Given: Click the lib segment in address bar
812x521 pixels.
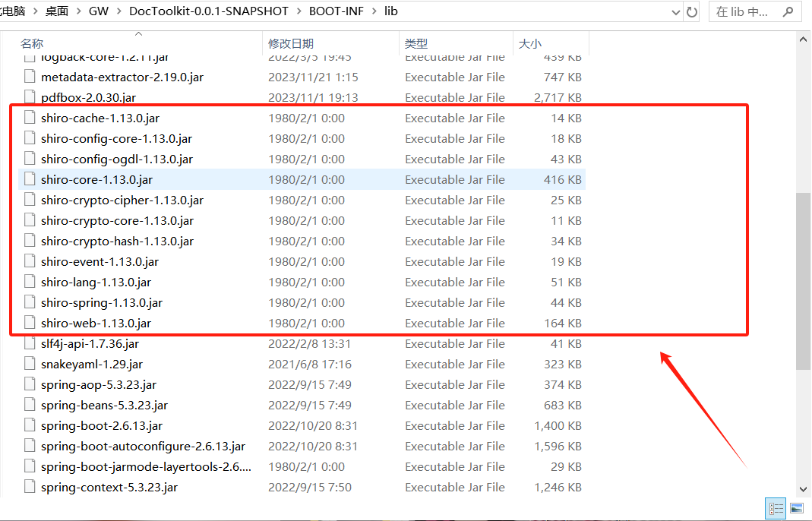Looking at the screenshot, I should pyautogui.click(x=391, y=11).
